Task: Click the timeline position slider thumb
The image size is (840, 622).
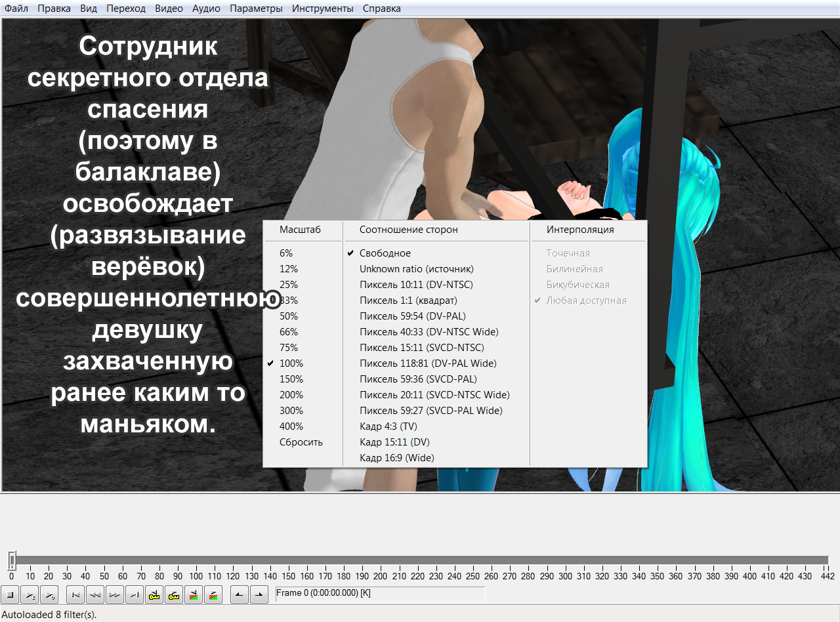Action: coord(12,560)
